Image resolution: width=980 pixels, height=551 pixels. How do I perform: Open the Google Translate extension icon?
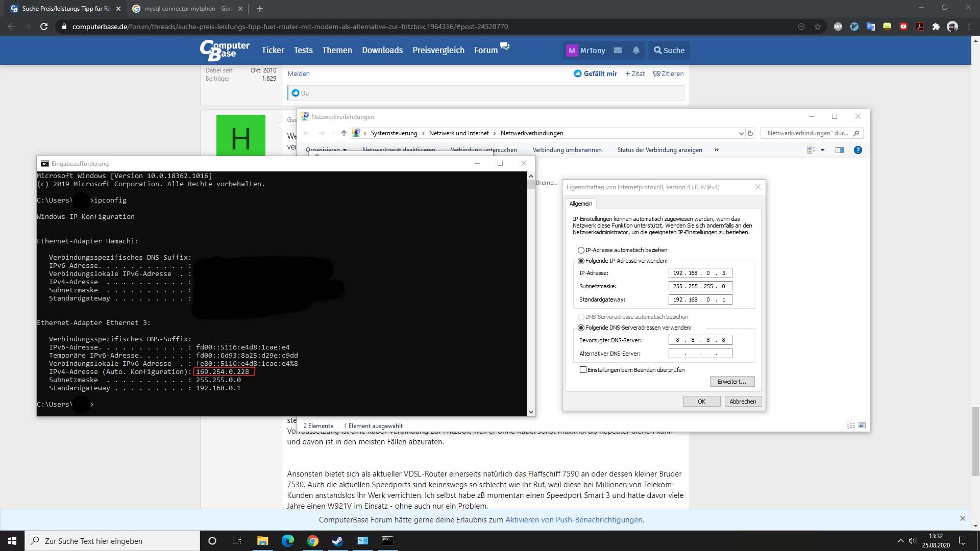click(871, 27)
